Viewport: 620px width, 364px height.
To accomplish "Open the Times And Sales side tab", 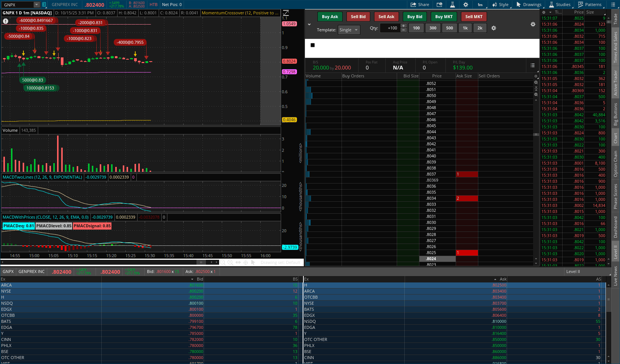I will click(615, 47).
